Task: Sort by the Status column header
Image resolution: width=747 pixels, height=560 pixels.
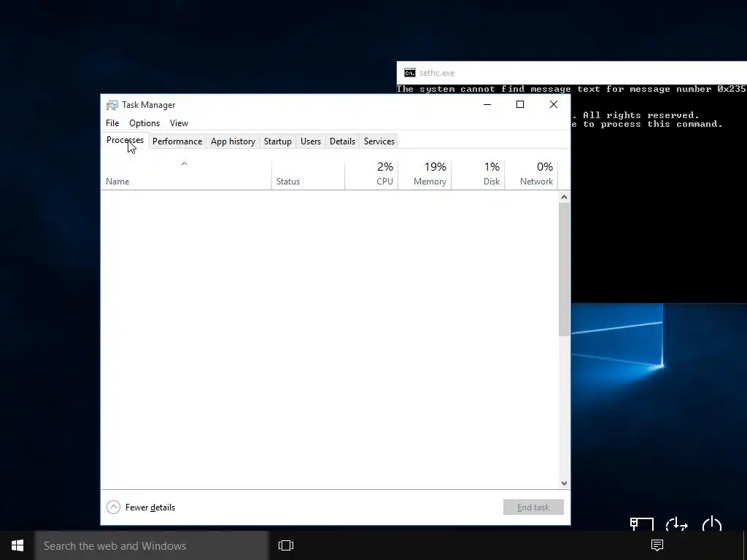Action: (309, 174)
